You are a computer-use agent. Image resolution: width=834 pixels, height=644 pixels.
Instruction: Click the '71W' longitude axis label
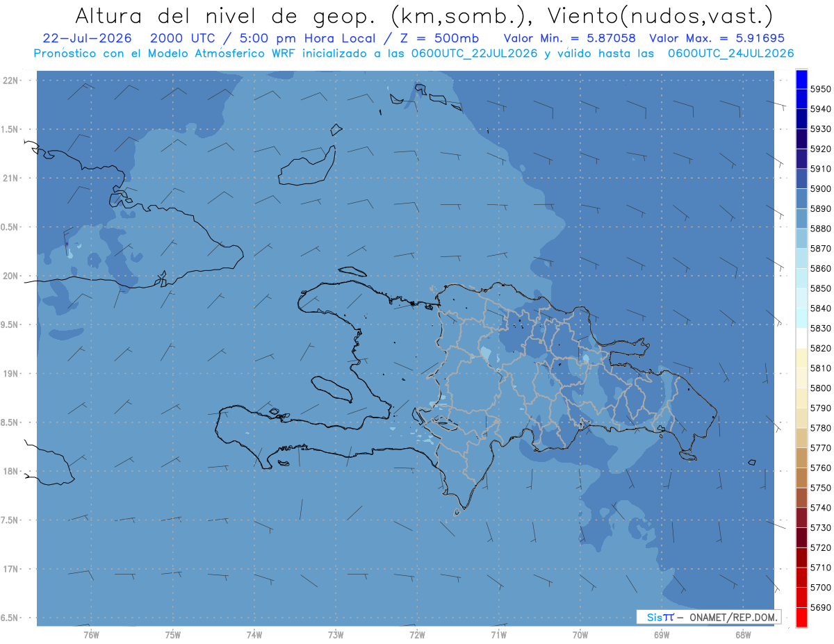coord(498,634)
